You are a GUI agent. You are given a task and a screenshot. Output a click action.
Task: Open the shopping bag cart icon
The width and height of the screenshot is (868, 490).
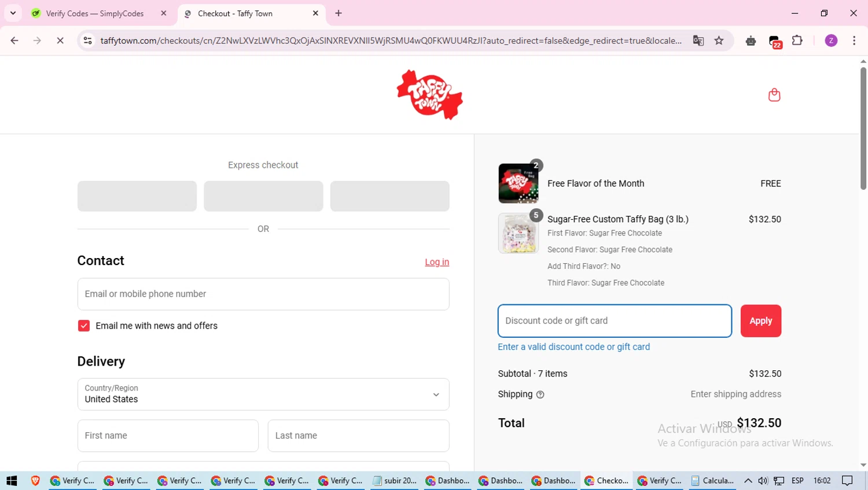tap(774, 95)
